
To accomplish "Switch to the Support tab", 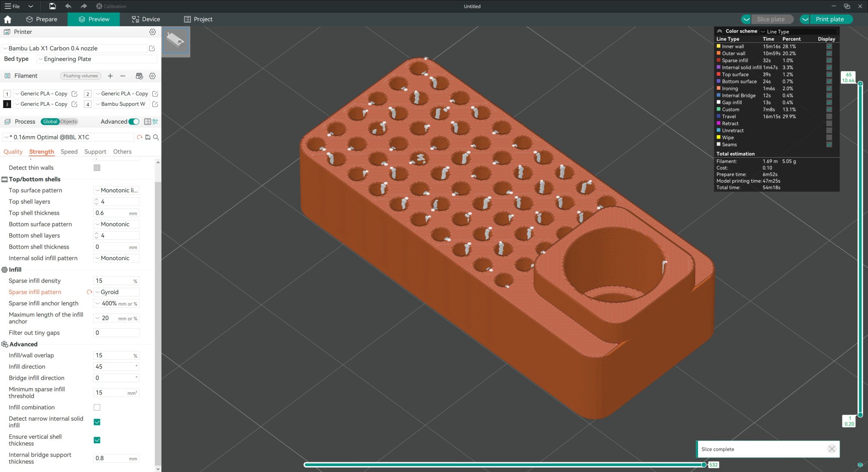I will tap(95, 152).
